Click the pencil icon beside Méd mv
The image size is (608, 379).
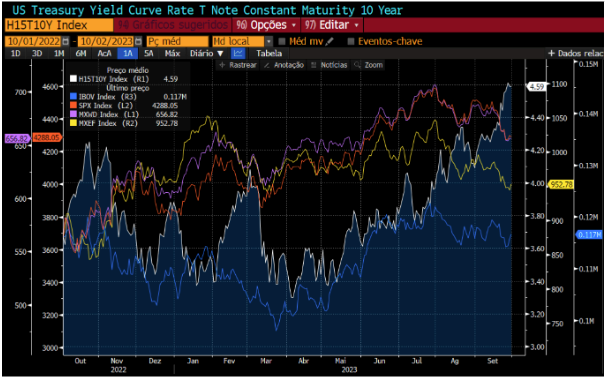pos(330,41)
